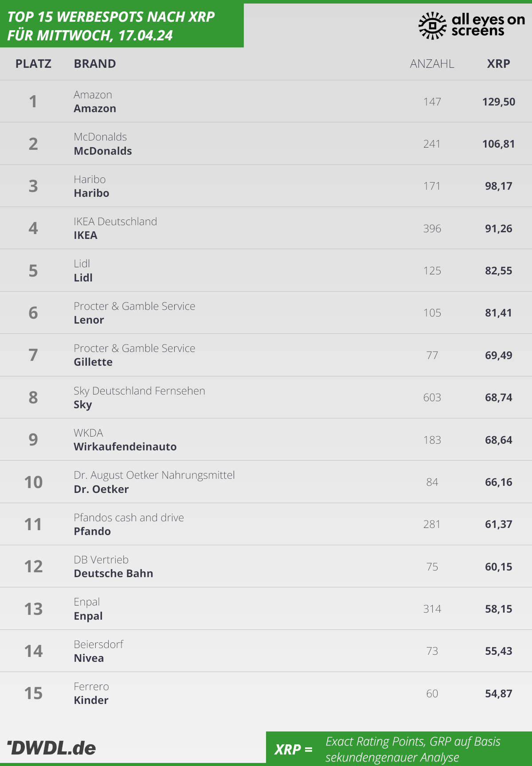
Task: Select the BRAND column header
Action: click(x=95, y=64)
